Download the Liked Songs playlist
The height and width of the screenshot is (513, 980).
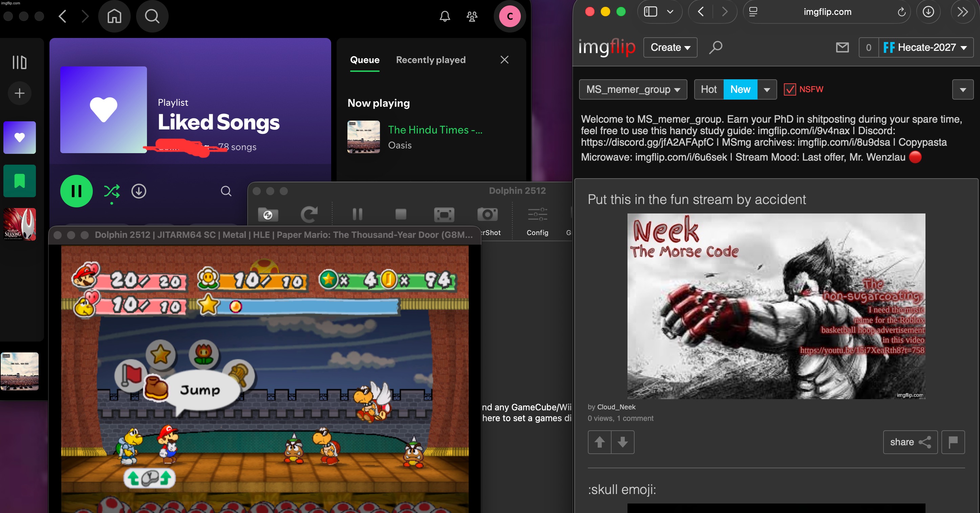(139, 191)
